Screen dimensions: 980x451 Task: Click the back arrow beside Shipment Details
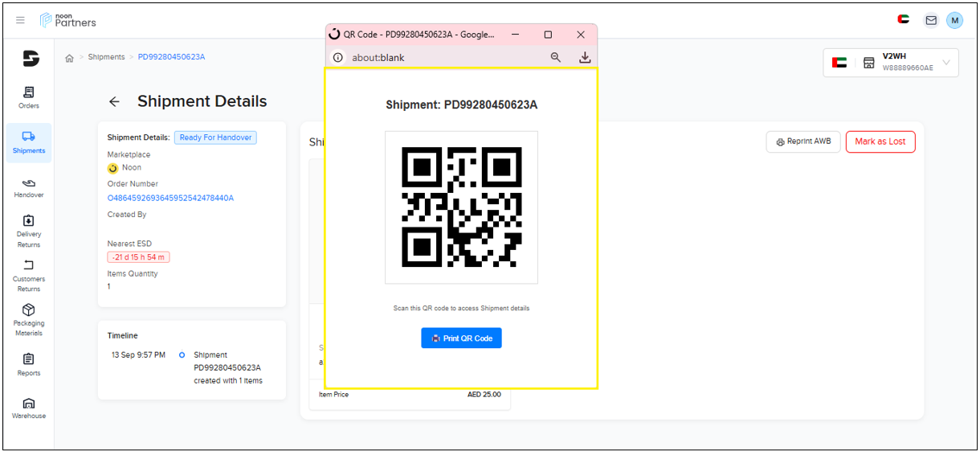pos(114,102)
